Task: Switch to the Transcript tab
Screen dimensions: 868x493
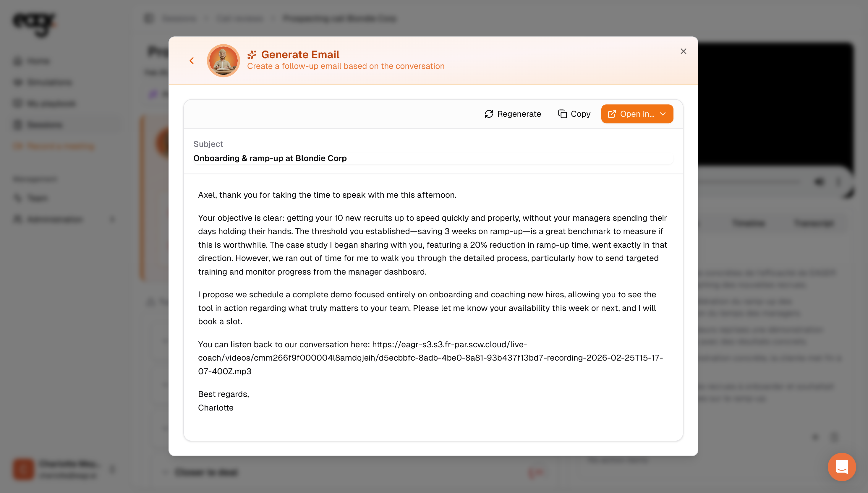Action: coord(814,223)
